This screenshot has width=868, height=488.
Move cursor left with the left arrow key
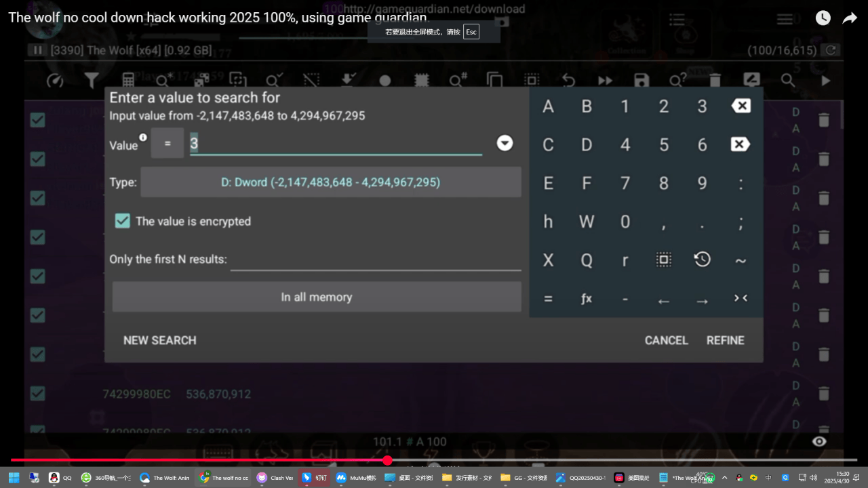tap(664, 300)
